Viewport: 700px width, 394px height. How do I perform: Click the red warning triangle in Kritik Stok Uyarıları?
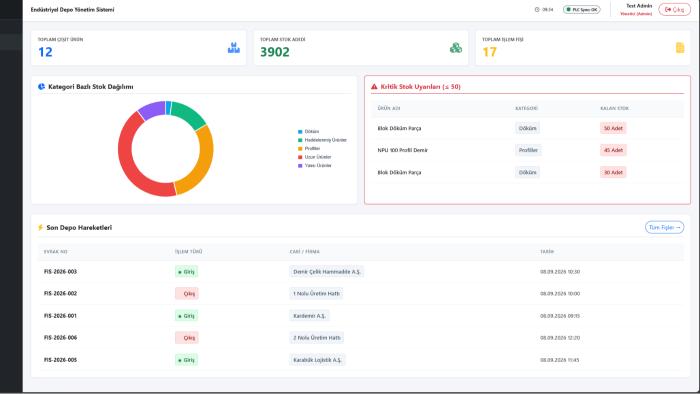[374, 87]
